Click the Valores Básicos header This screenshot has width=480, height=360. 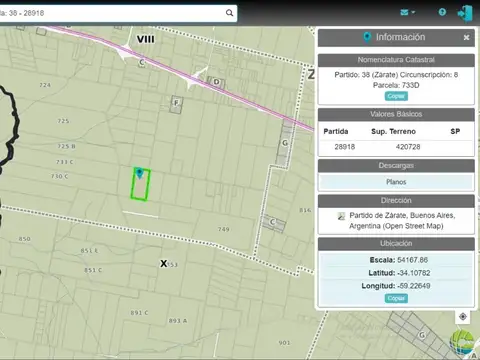tap(396, 114)
